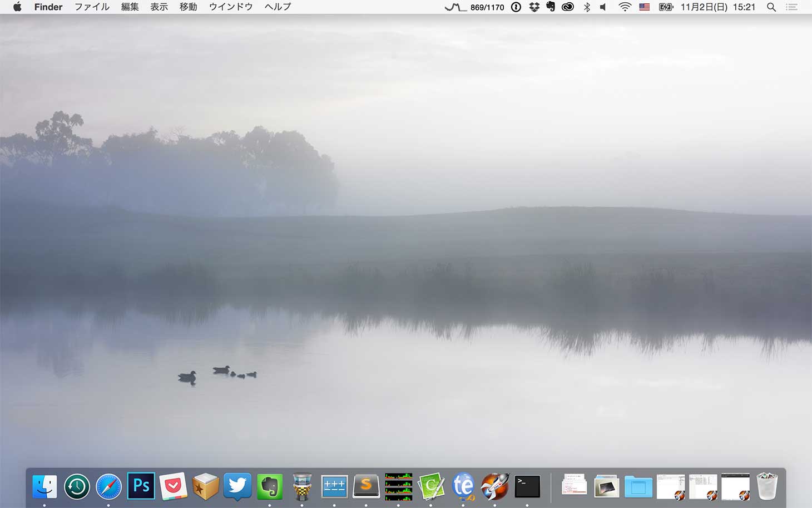Viewport: 812px width, 508px height.
Task: Click the control tower app icon
Action: 302,487
